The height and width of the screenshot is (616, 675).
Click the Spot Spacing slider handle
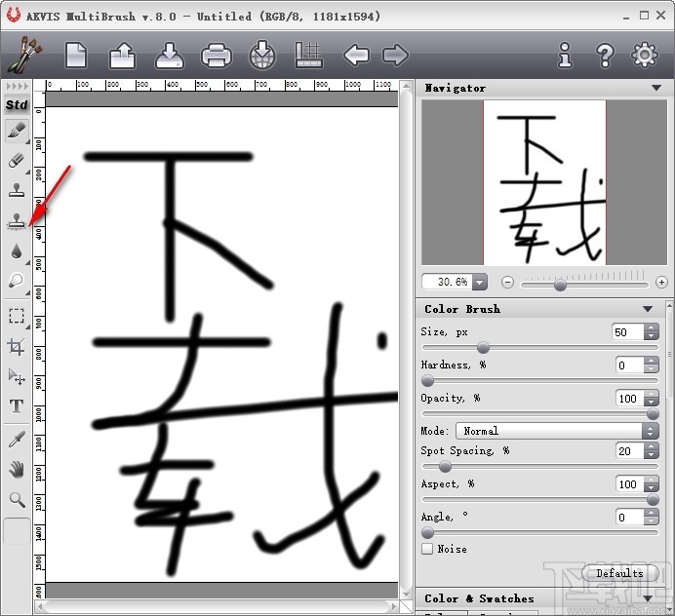pos(445,466)
